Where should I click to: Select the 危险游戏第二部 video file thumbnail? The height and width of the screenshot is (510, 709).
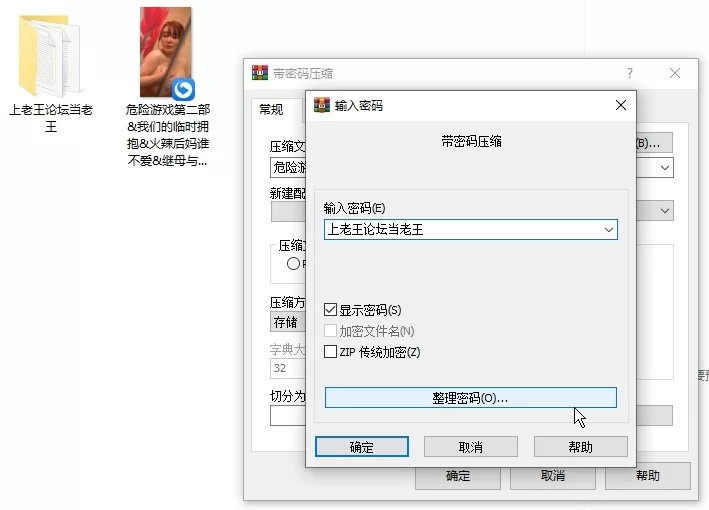[x=166, y=52]
